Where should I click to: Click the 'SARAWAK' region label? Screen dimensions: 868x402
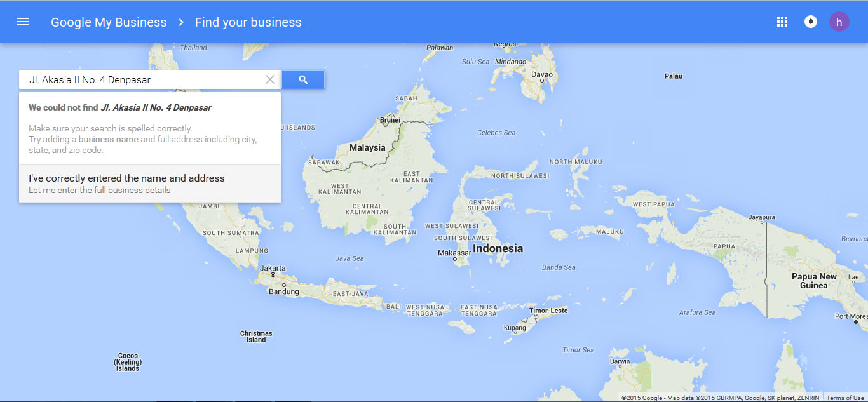[324, 163]
